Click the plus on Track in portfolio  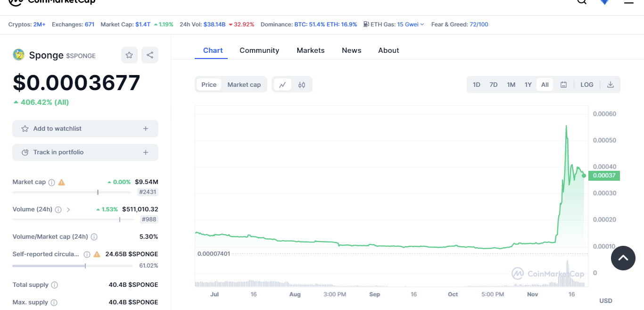coord(146,152)
